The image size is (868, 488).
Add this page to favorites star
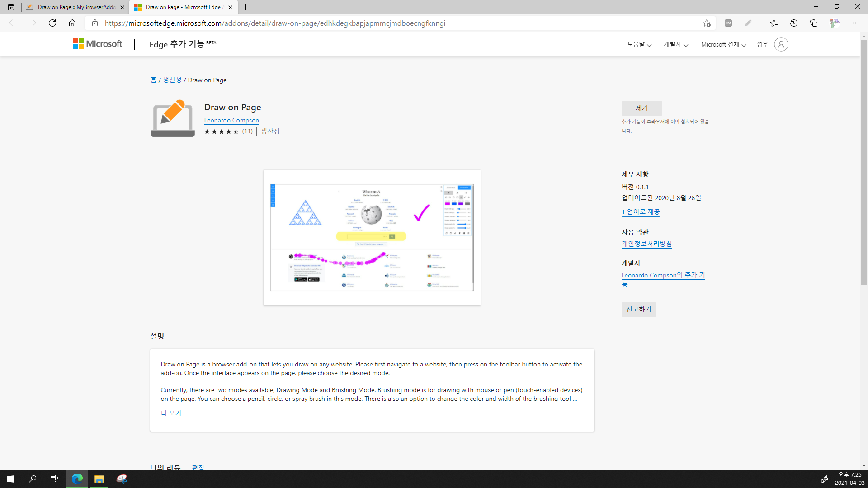707,23
